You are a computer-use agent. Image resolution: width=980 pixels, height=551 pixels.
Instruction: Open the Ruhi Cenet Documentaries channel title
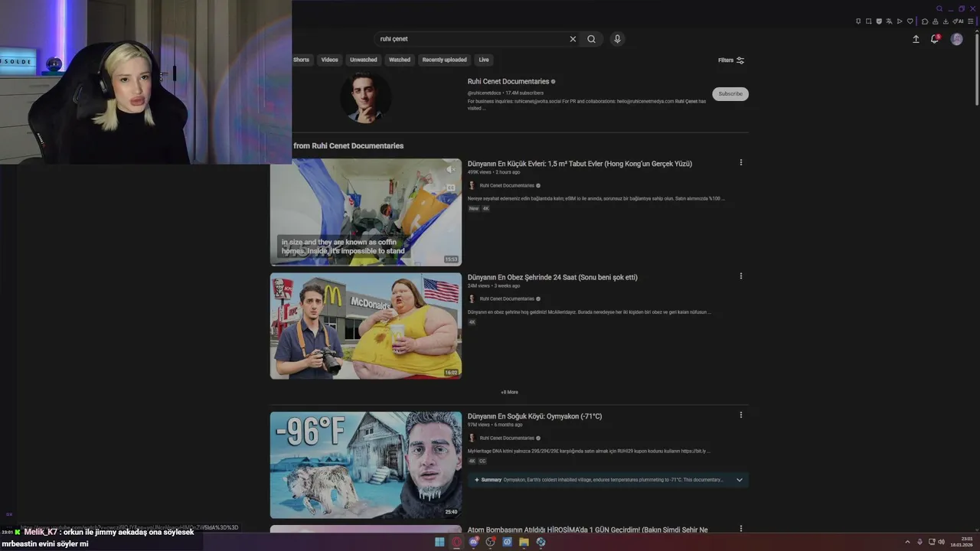(508, 81)
